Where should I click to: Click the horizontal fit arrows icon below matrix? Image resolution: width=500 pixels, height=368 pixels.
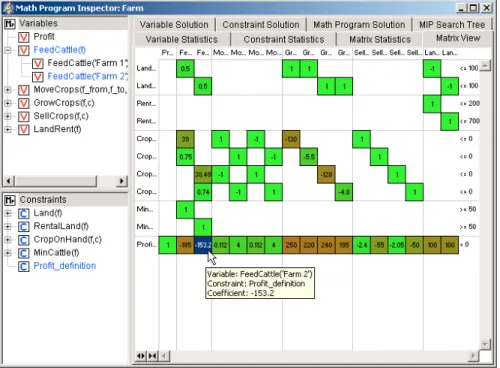point(141,356)
